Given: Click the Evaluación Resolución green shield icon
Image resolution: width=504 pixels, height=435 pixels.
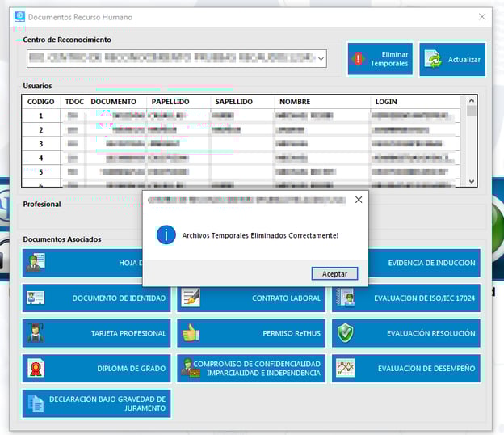Looking at the screenshot, I should click(346, 333).
